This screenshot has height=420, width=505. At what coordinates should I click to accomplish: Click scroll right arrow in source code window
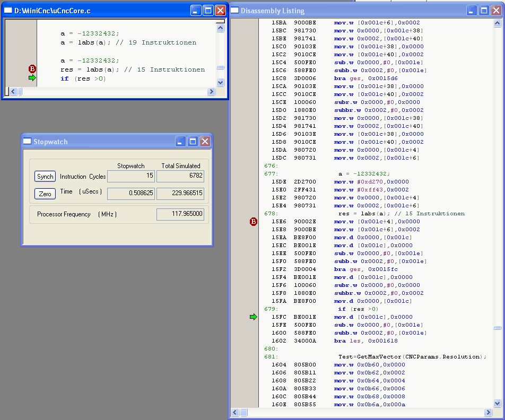[x=211, y=92]
